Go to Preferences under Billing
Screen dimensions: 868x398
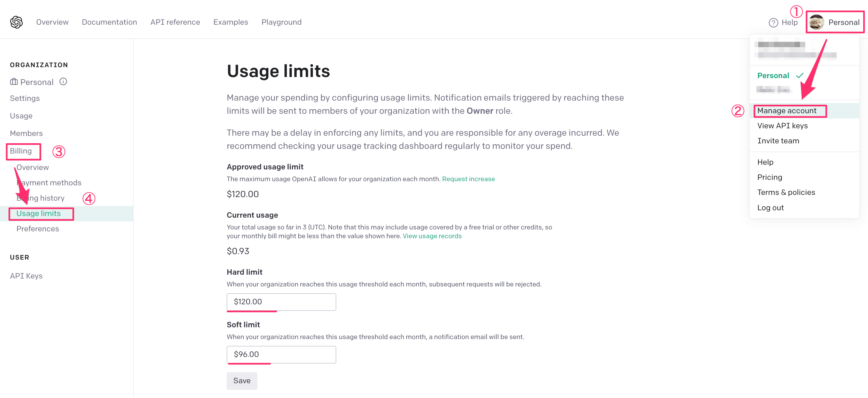point(38,229)
